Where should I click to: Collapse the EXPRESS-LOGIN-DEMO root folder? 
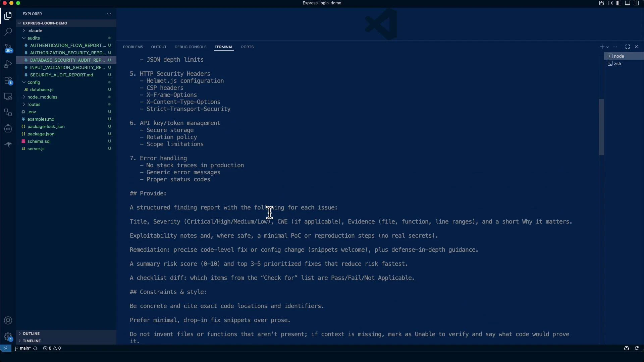66,23
